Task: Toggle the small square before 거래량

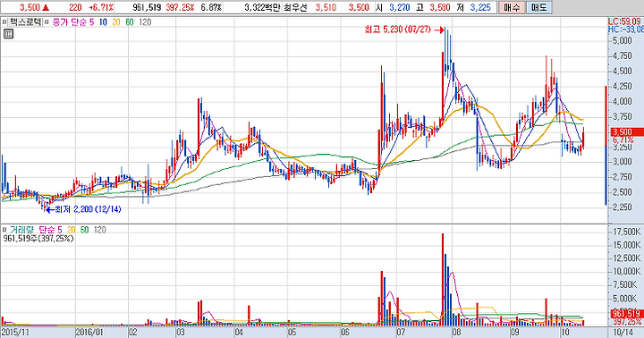Action: click(4, 230)
